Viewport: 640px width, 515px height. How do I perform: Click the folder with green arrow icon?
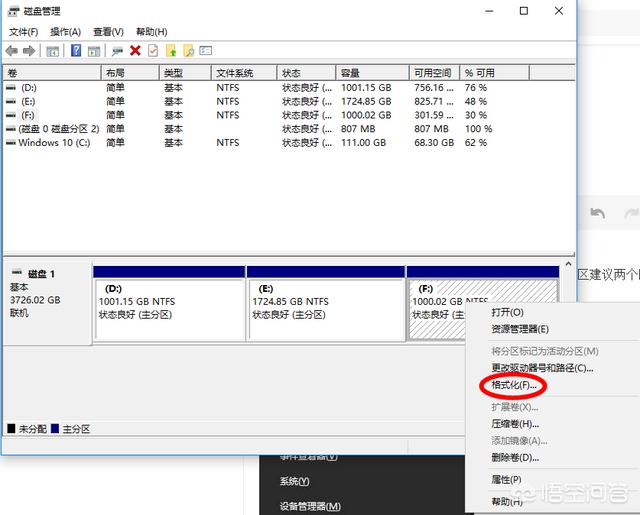tap(171, 50)
